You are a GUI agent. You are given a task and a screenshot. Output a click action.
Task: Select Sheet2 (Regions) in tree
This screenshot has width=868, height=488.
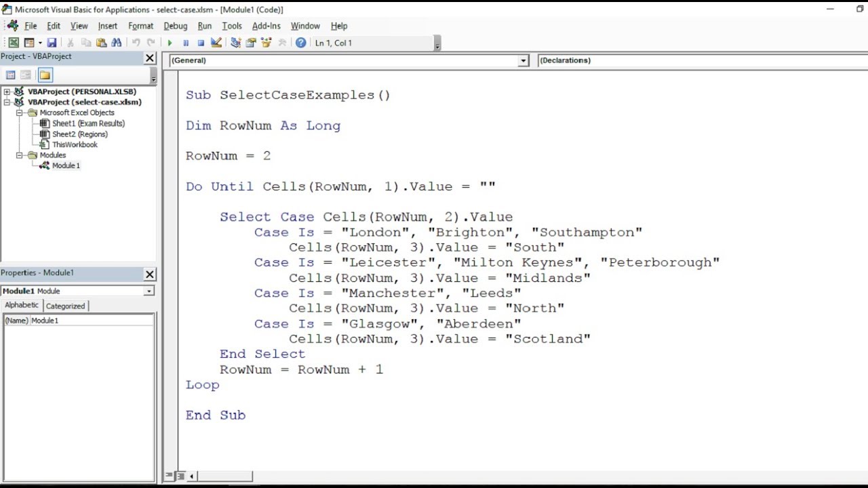pos(80,134)
